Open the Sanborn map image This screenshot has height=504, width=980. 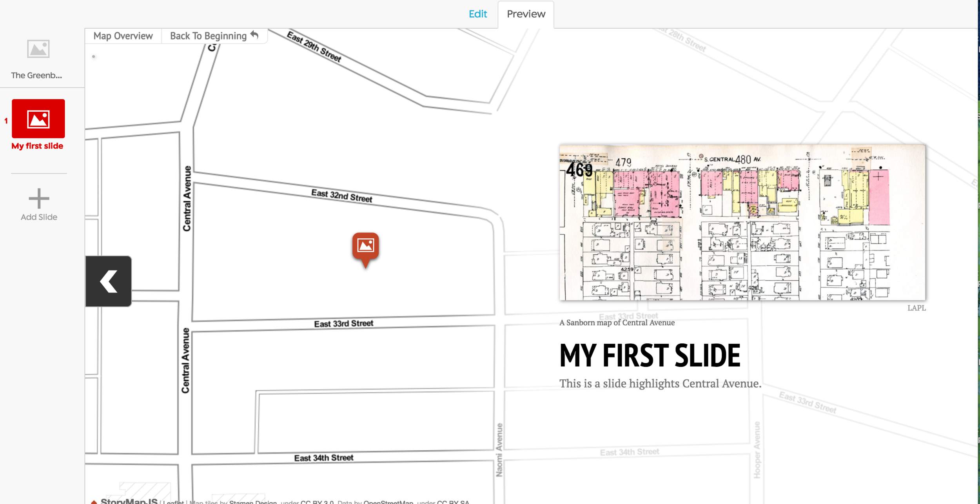pyautogui.click(x=742, y=222)
